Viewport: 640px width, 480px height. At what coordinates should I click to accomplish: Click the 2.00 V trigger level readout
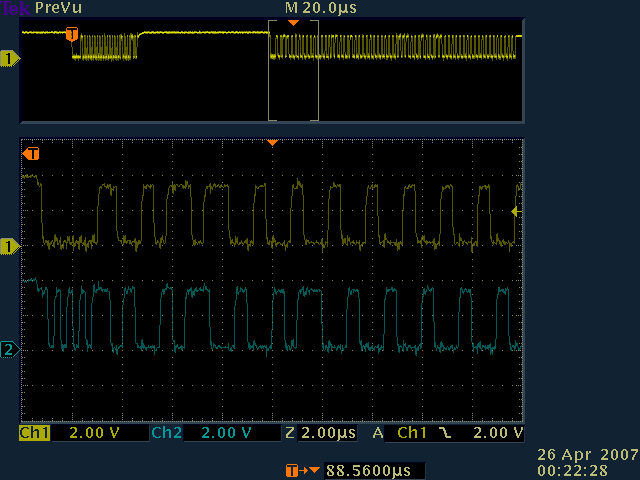coord(498,433)
